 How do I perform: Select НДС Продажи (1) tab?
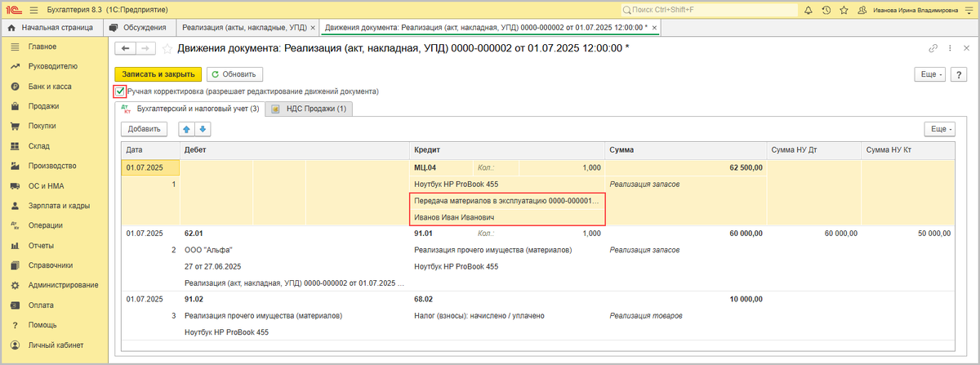pos(309,109)
